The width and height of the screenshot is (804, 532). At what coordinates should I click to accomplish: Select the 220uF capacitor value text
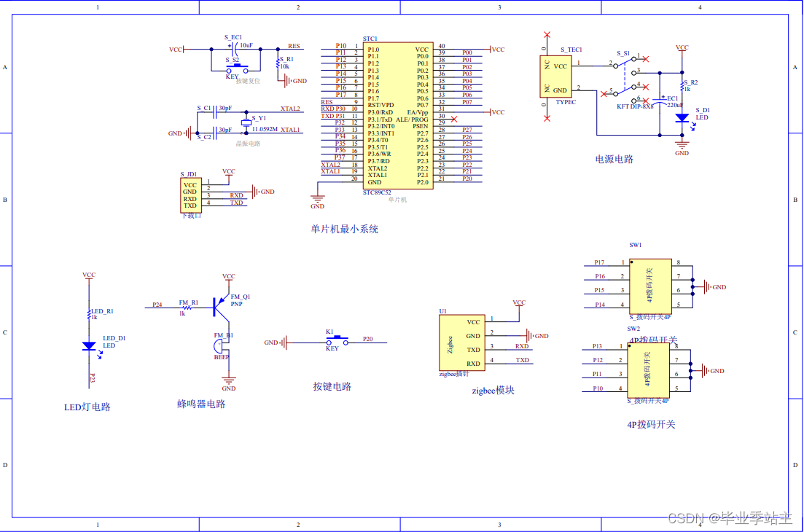click(x=675, y=105)
